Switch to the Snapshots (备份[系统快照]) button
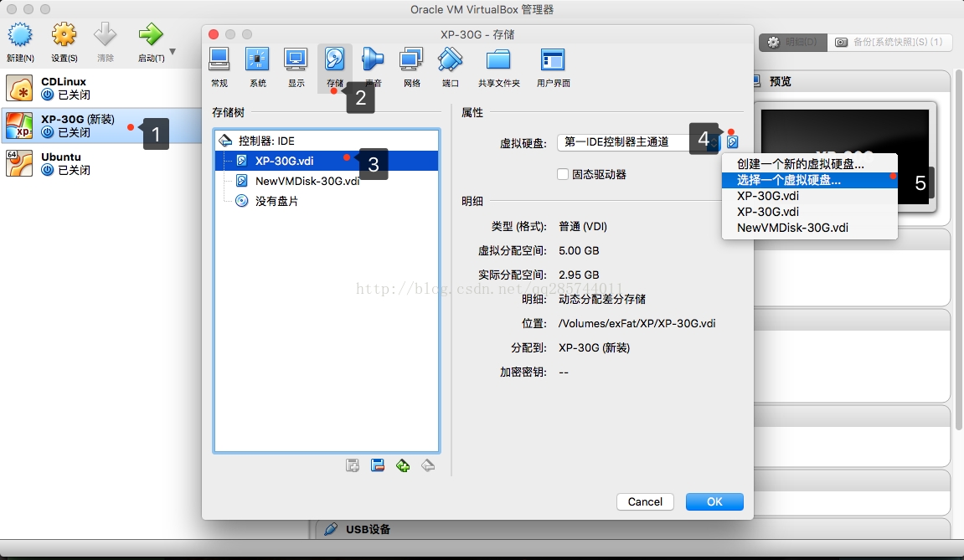This screenshot has width=964, height=560. click(x=889, y=42)
